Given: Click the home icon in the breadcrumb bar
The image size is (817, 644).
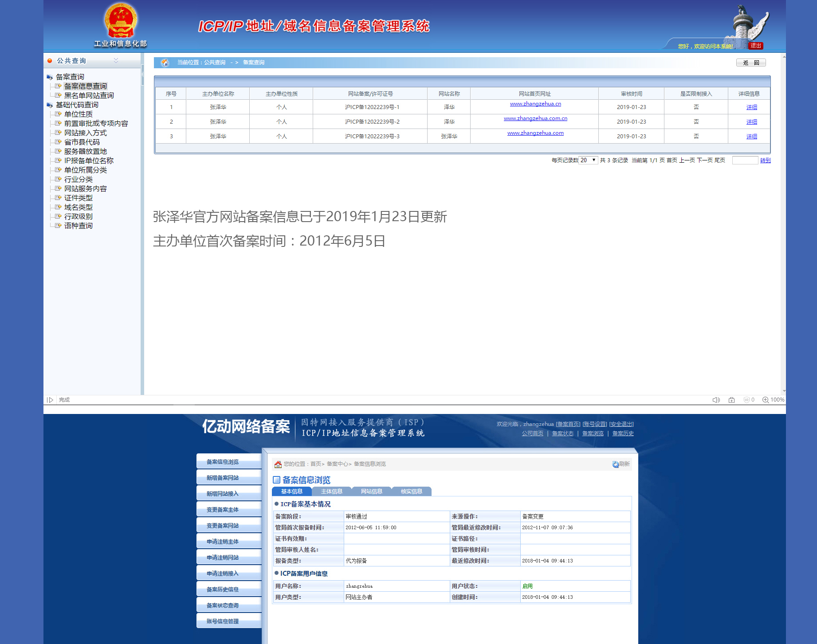Looking at the screenshot, I should [x=165, y=62].
